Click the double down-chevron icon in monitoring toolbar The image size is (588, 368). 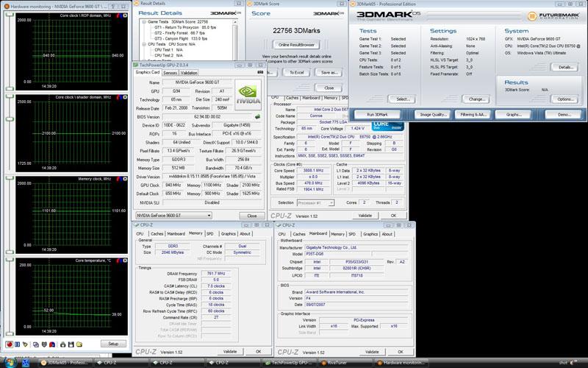(44, 344)
